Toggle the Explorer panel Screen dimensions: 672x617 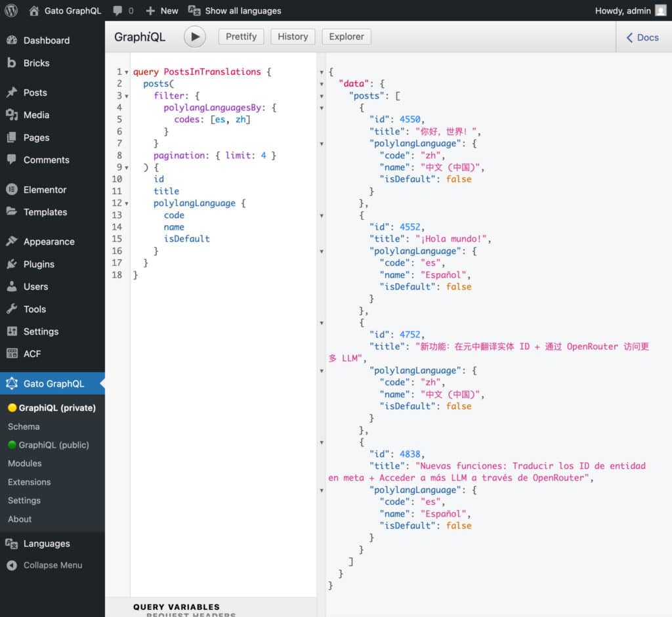(346, 37)
